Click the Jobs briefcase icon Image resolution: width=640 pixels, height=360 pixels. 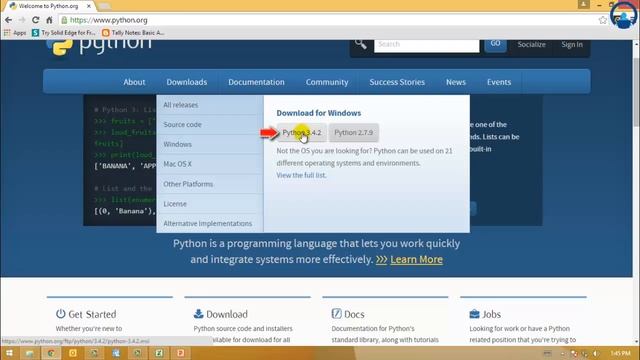point(474,314)
